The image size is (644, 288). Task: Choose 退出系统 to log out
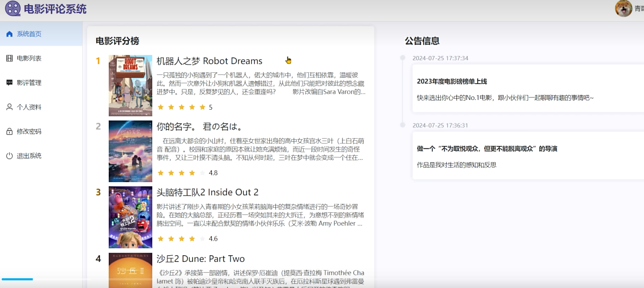(x=41, y=156)
